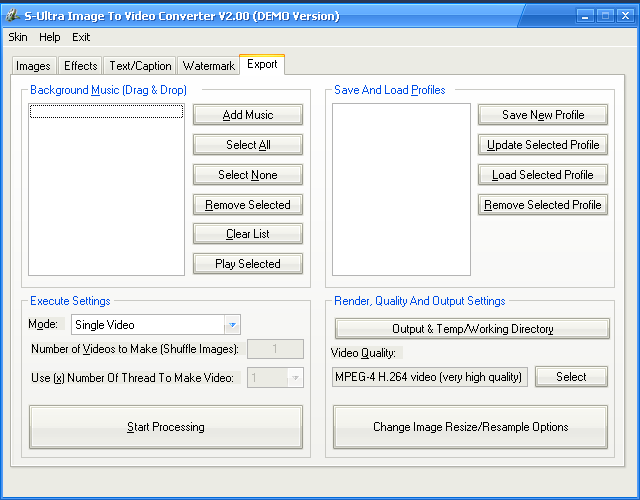Open Output & Temp/Working Directory settings
Screen dimensions: 640x500
pos(472,329)
